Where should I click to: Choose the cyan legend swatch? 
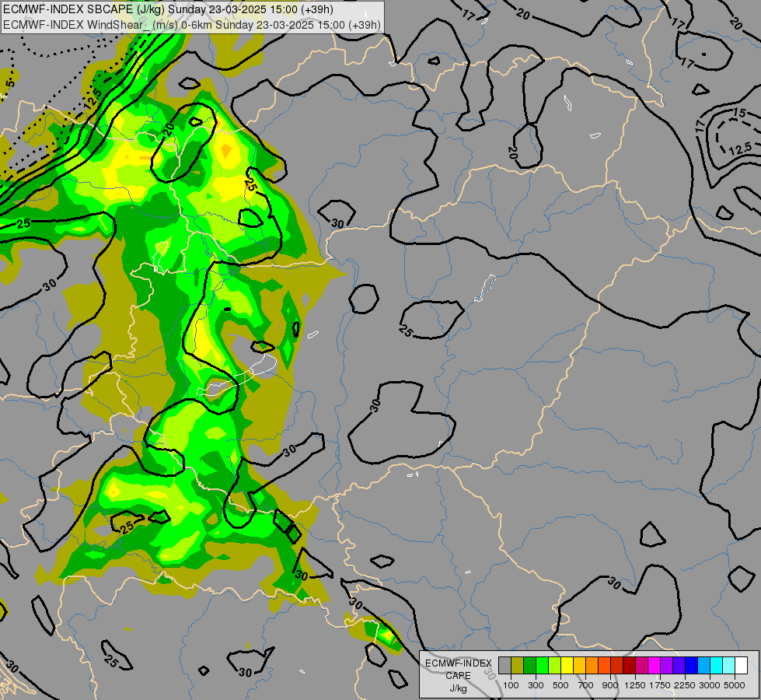coord(716,665)
